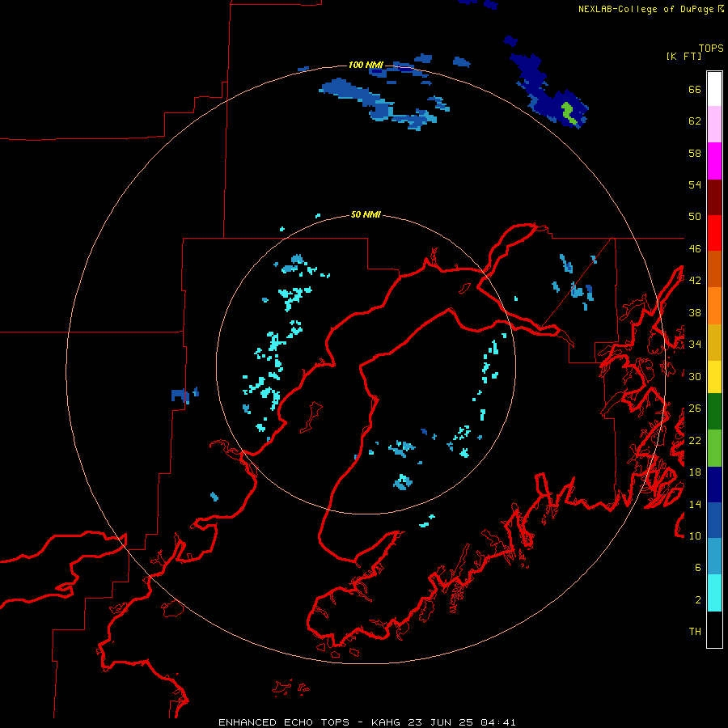Click the 23 JUN 25 date text
Image resolution: width=728 pixels, height=728 pixels.
pos(441,722)
